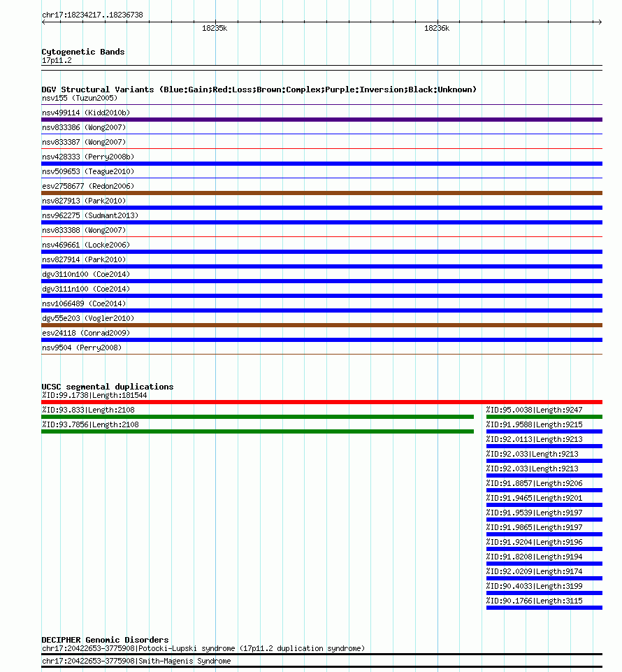Click %ID:91.9865 Length:9197 label
The height and width of the screenshot is (672, 622).
[x=535, y=527]
